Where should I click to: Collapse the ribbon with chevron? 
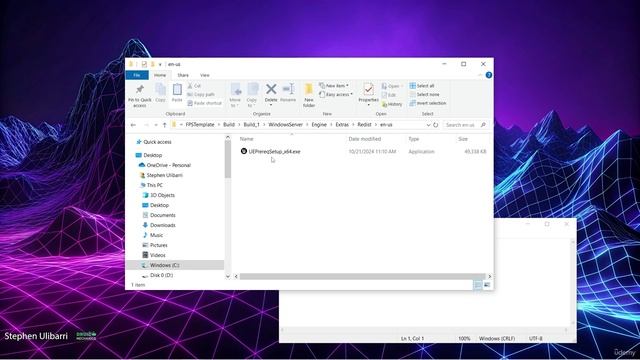coord(480,75)
